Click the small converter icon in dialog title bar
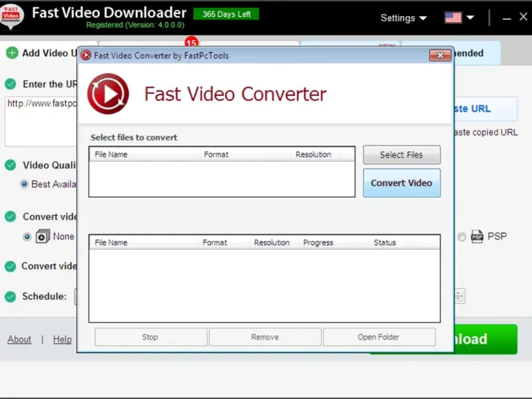Image resolution: width=532 pixels, height=399 pixels. click(86, 55)
